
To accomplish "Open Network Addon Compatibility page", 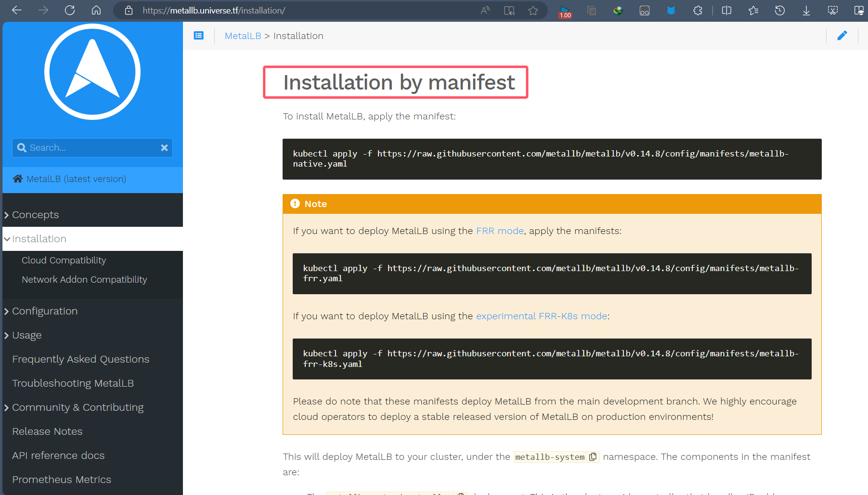I will point(84,279).
